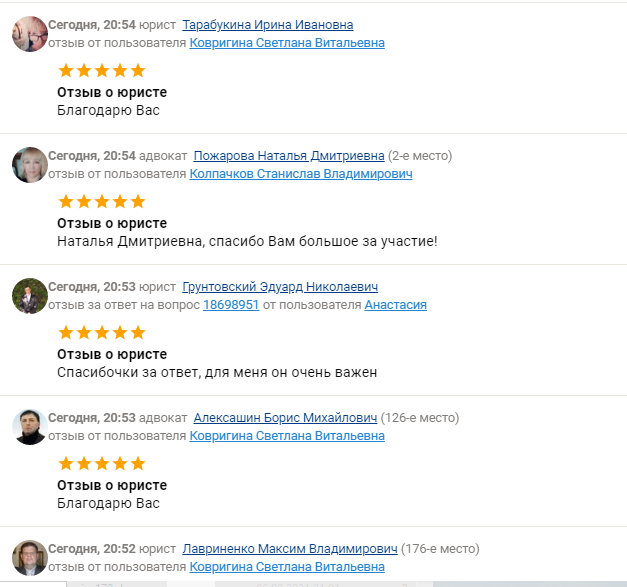Open user Ковригина Светлана Витальевна under Тарабукина review
This screenshot has width=627, height=587.
pos(287,43)
